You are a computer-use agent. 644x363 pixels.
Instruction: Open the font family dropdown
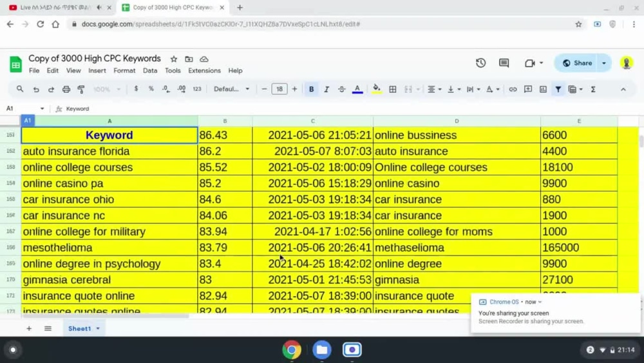tap(231, 89)
